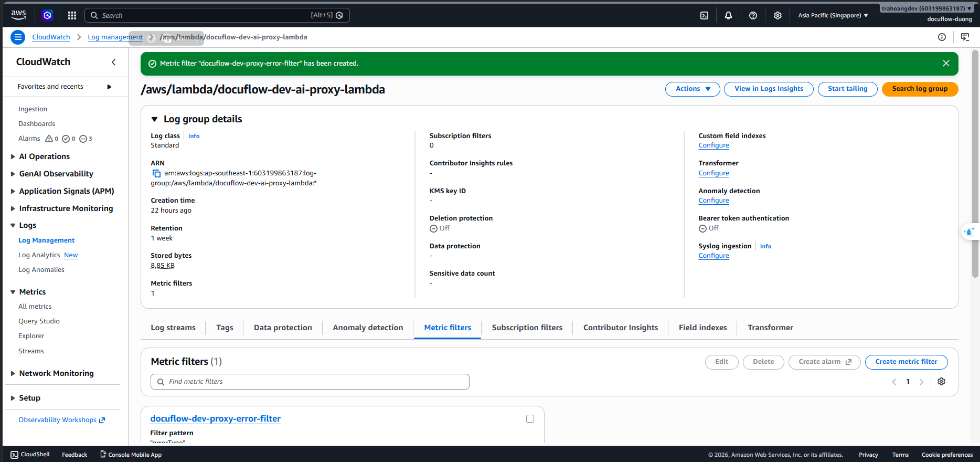980x462 pixels.
Task: Select the docuflow-dev-proxy-error-filter checkbox
Action: pyautogui.click(x=530, y=419)
